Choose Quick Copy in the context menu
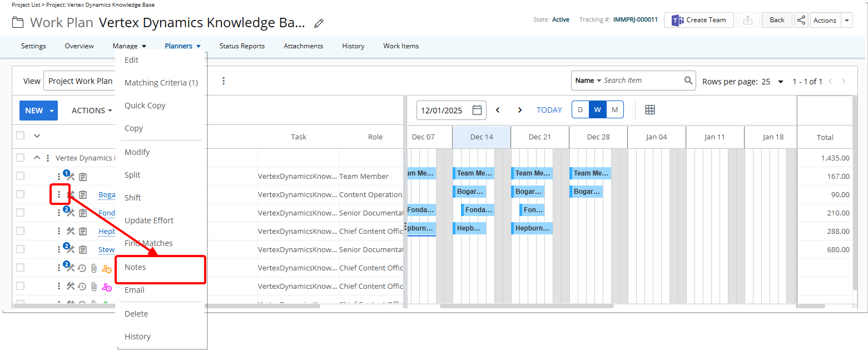 pos(145,106)
